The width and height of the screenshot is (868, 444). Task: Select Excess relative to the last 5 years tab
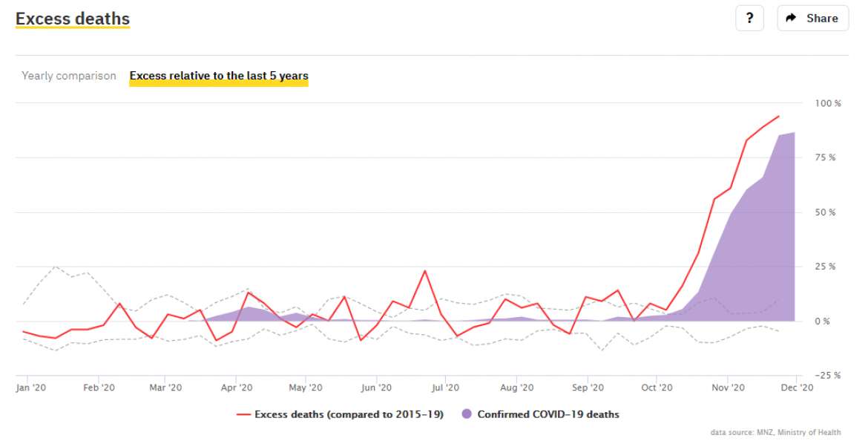pyautogui.click(x=219, y=76)
